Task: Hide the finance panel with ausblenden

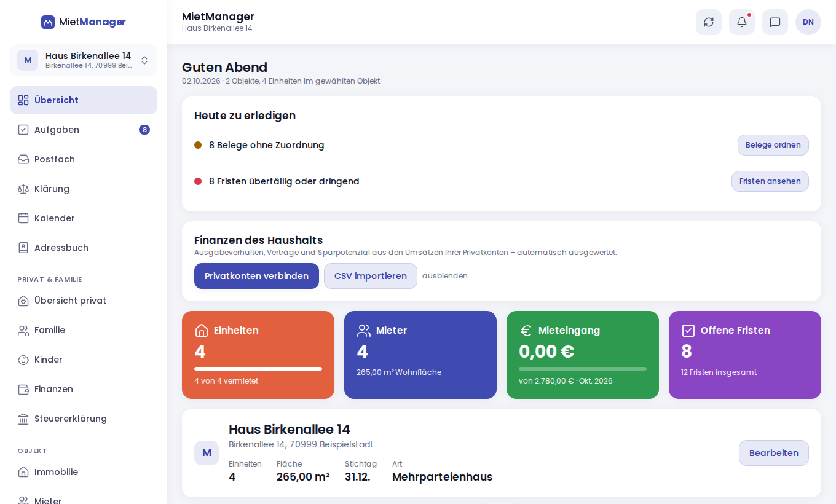Action: [445, 276]
